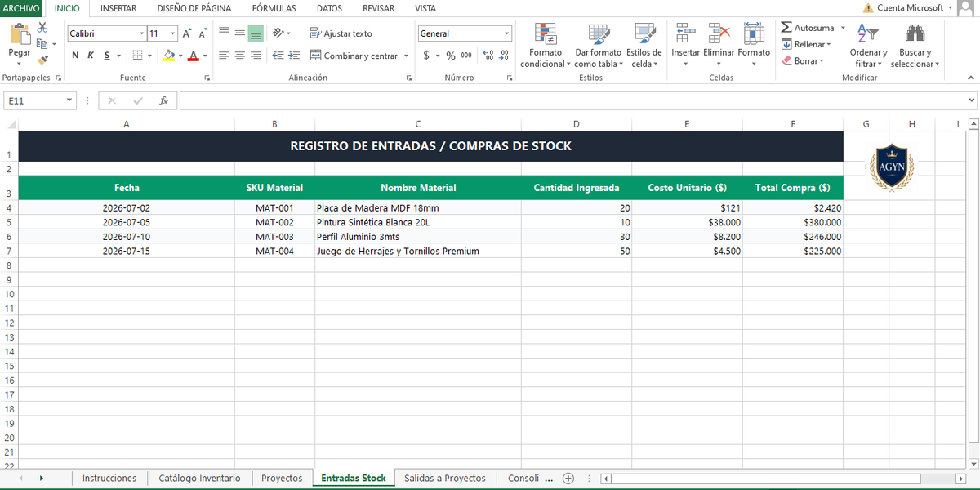Select the Format Painter brush icon
Screen dimensions: 980x490
42,59
